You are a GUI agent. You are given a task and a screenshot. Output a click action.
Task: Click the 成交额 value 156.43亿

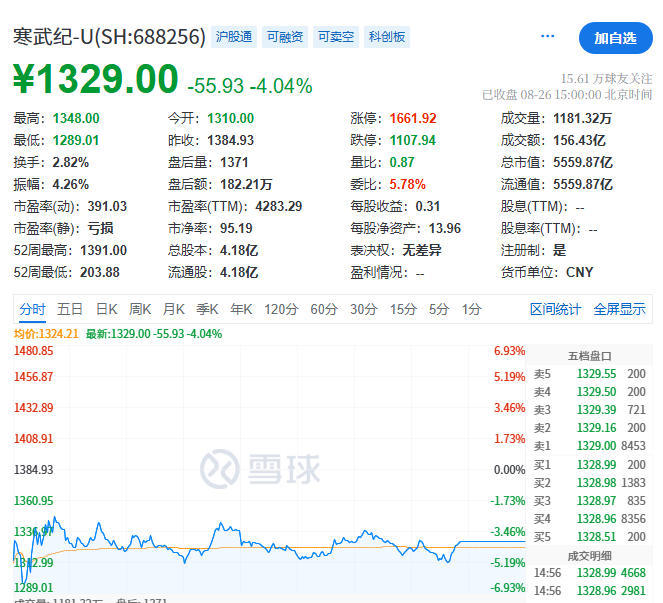point(580,140)
